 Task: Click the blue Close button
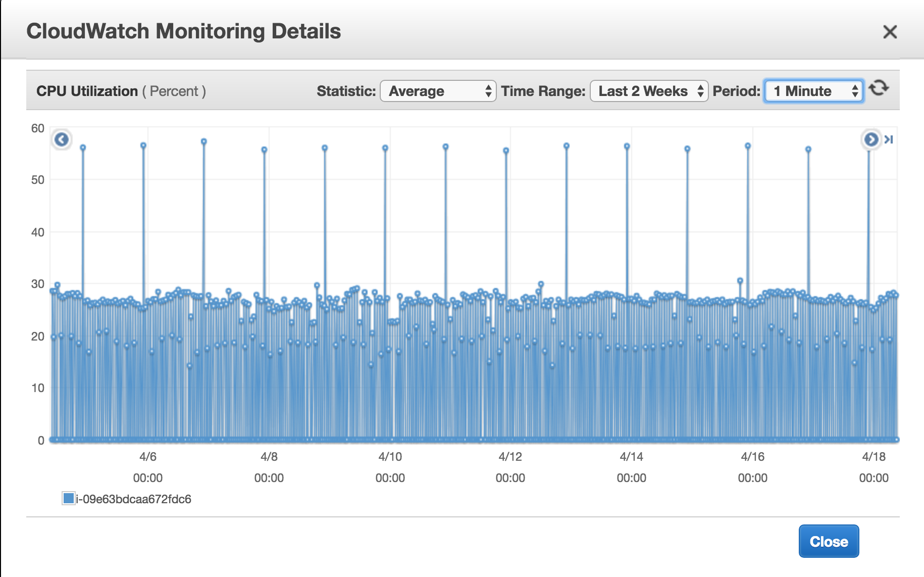click(829, 541)
